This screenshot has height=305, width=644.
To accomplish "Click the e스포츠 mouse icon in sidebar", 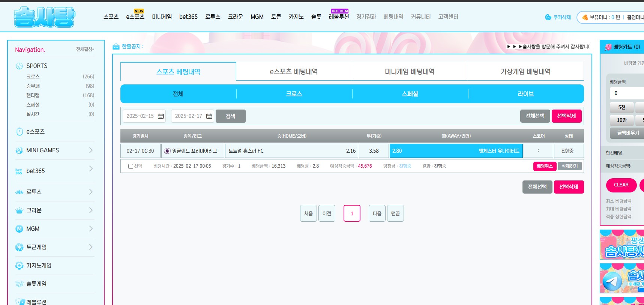I will click(x=20, y=132).
